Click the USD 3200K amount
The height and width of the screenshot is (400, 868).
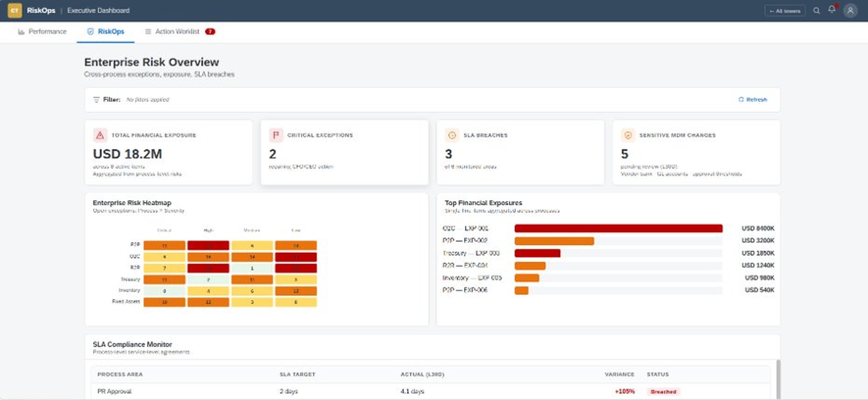758,241
